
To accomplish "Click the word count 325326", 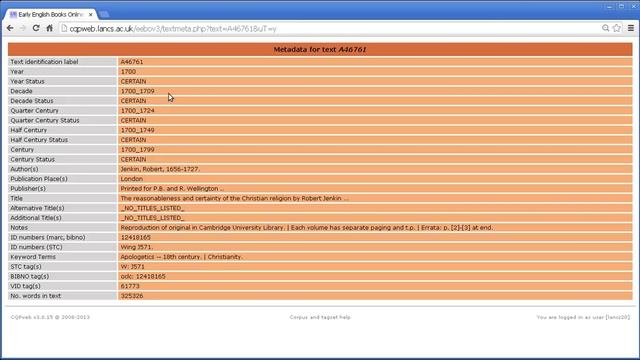I will 132,296.
